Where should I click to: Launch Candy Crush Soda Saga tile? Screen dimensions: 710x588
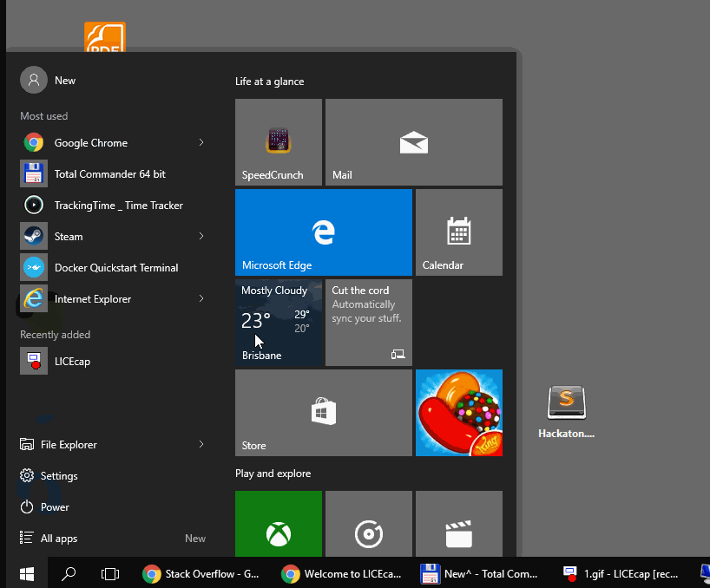(458, 412)
